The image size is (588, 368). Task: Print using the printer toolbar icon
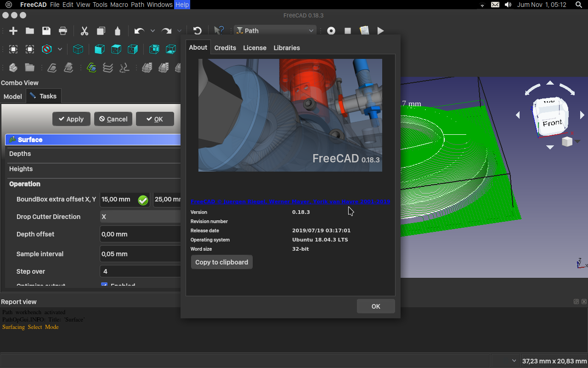coord(63,31)
